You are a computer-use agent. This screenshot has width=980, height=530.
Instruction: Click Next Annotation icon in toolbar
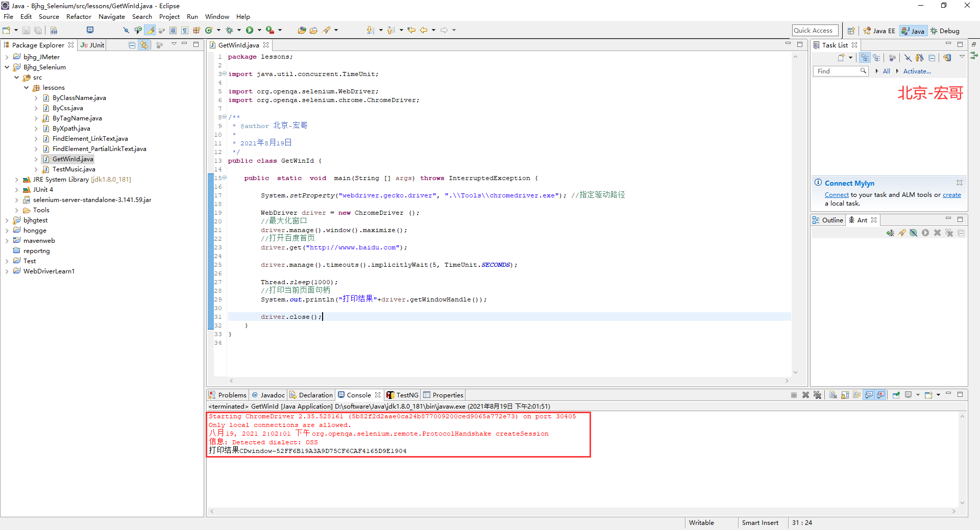coord(370,30)
